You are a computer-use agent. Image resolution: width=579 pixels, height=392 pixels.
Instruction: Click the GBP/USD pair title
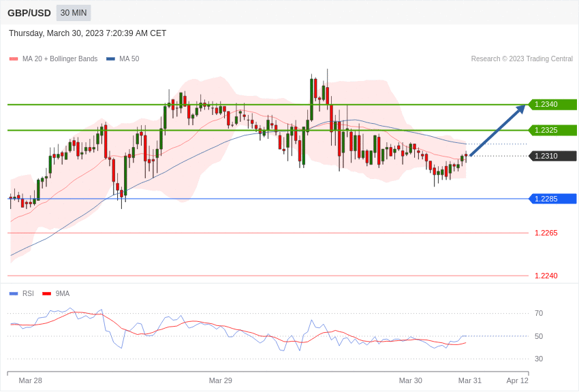(x=29, y=13)
